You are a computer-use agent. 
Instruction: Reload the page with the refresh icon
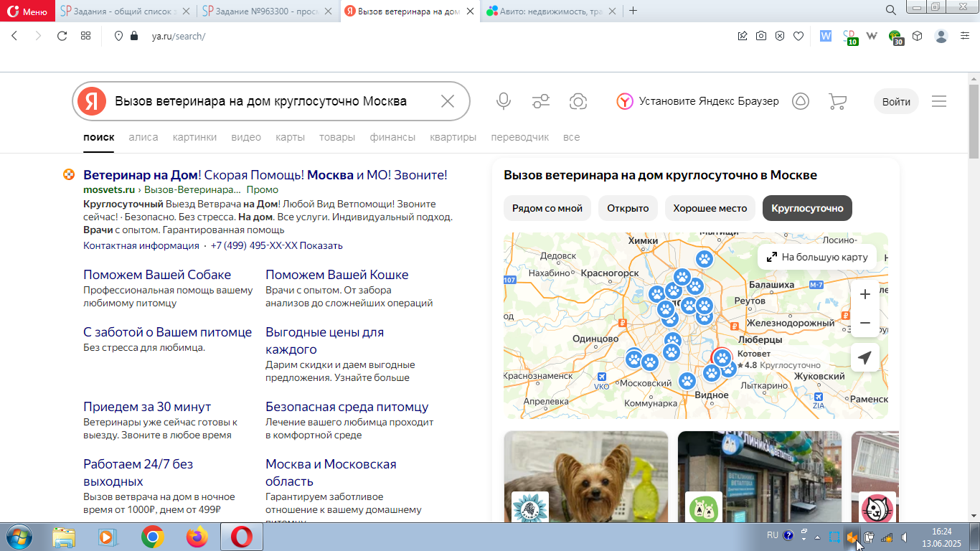(x=62, y=36)
